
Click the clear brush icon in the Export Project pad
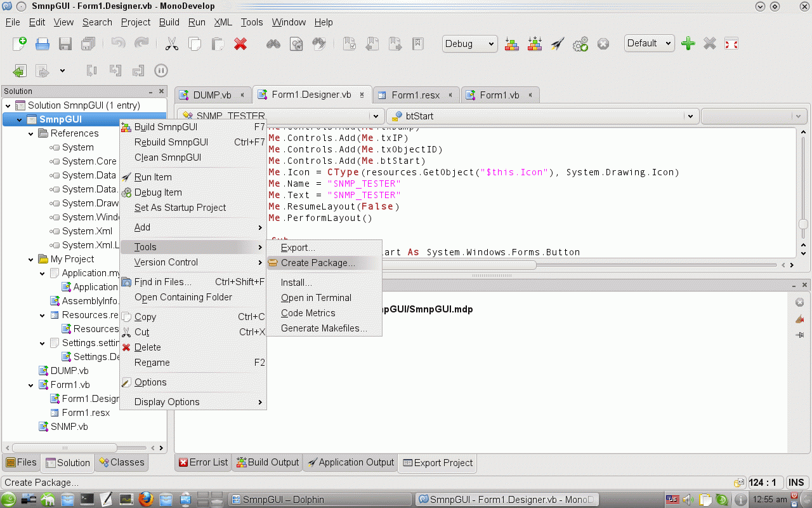click(x=800, y=319)
